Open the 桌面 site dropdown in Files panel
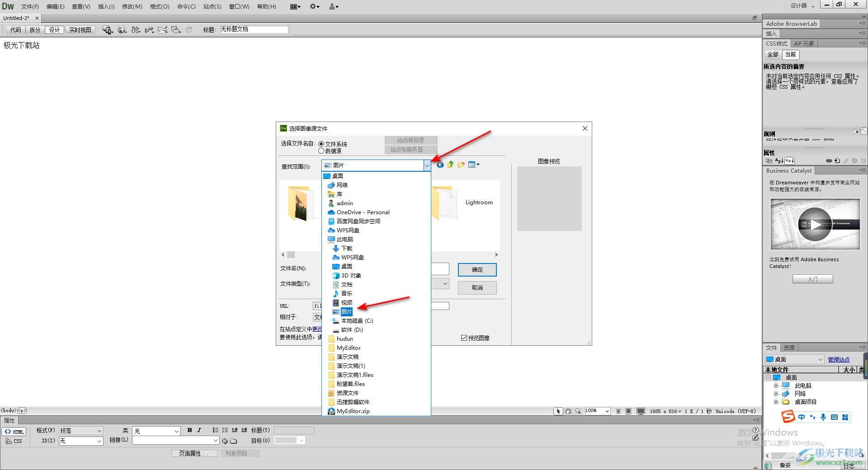 click(794, 360)
